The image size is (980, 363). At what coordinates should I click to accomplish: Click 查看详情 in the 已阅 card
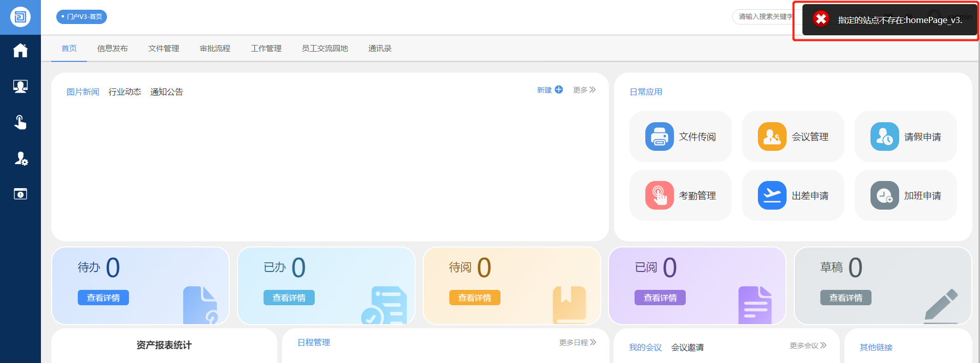660,298
